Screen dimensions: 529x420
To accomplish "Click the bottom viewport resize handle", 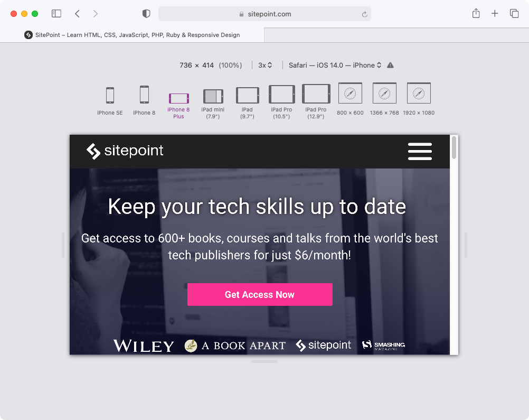I will (264, 361).
